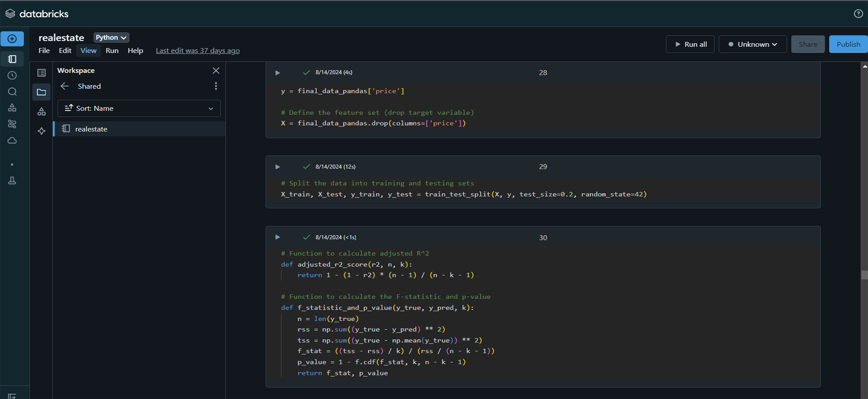Image resolution: width=868 pixels, height=399 pixels.
Task: Open the Search magnifier icon in sidebar
Action: click(12, 92)
